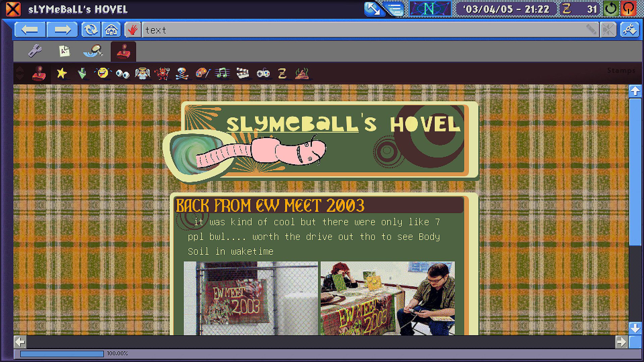Switch to the stamp tab
This screenshot has height=362, width=644.
(123, 51)
